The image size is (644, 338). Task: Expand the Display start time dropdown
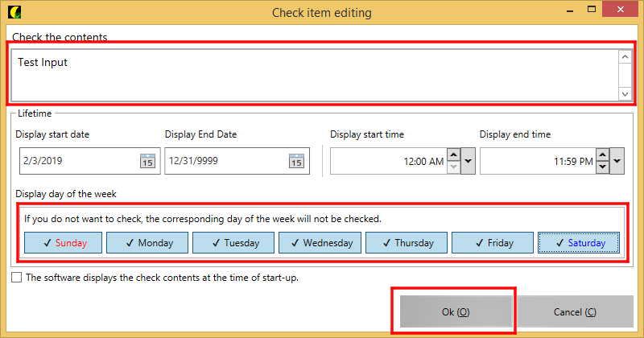469,161
